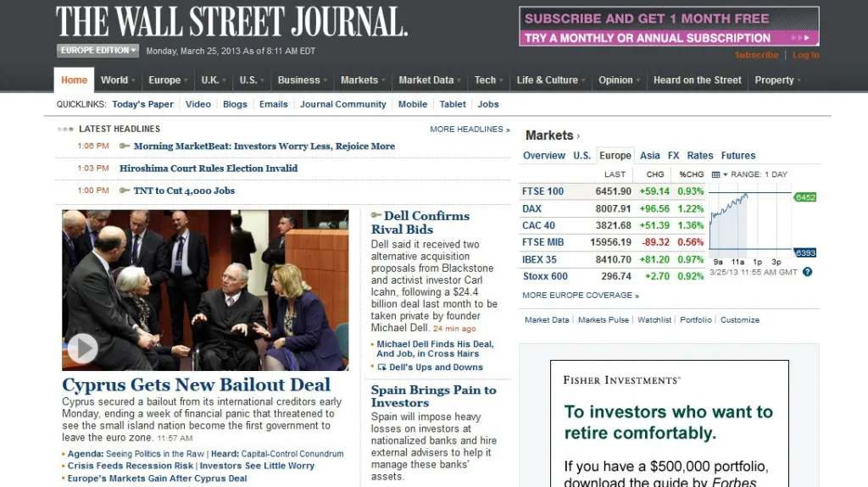Select the Stoxx 600 index row
Image resolution: width=868 pixels, height=487 pixels.
point(612,275)
